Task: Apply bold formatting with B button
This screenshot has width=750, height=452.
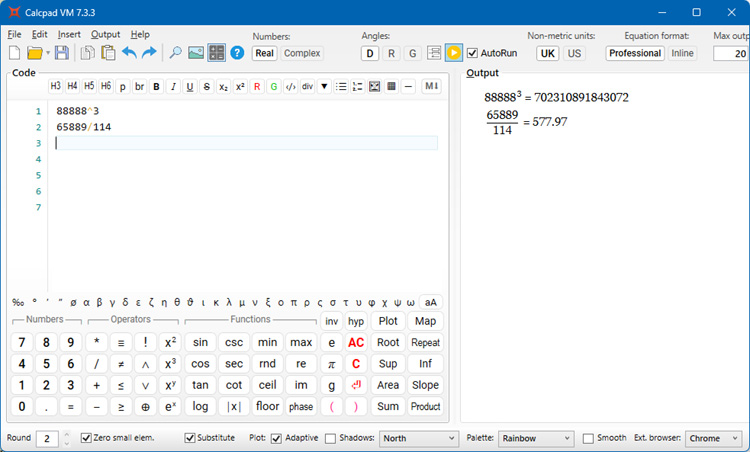Action: pos(156,87)
